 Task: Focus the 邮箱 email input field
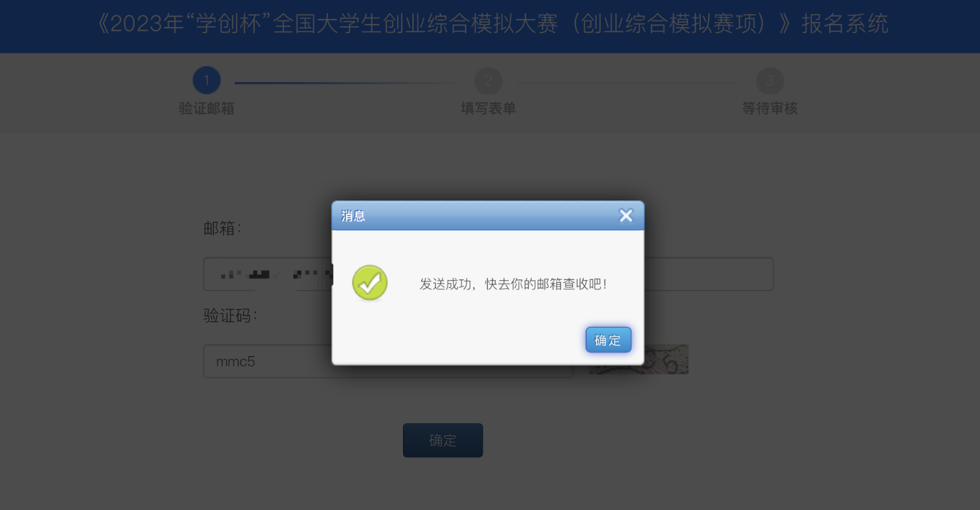click(488, 274)
